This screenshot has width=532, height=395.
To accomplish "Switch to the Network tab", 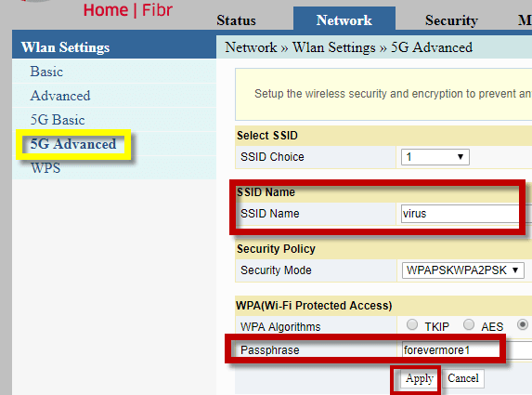I will [x=344, y=19].
